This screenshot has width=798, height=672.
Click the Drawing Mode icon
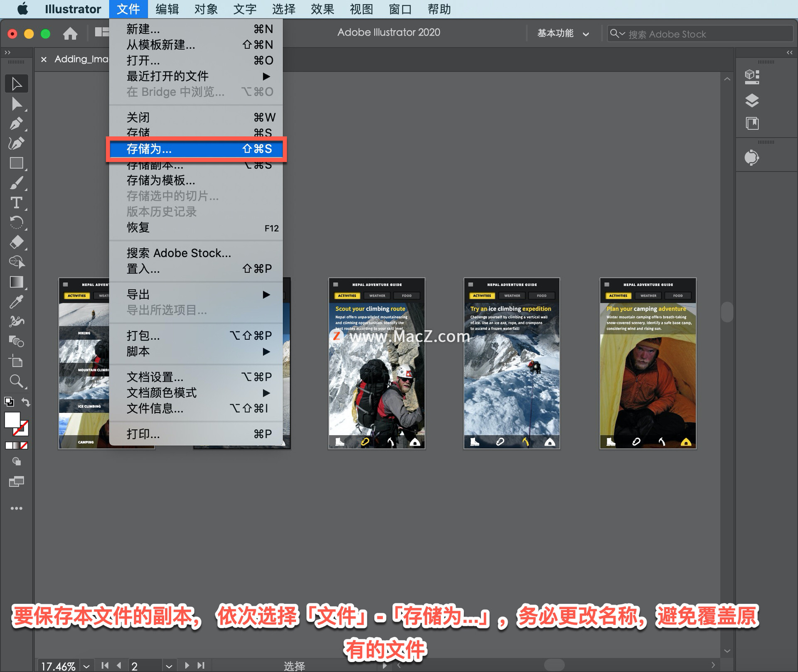[x=16, y=461]
